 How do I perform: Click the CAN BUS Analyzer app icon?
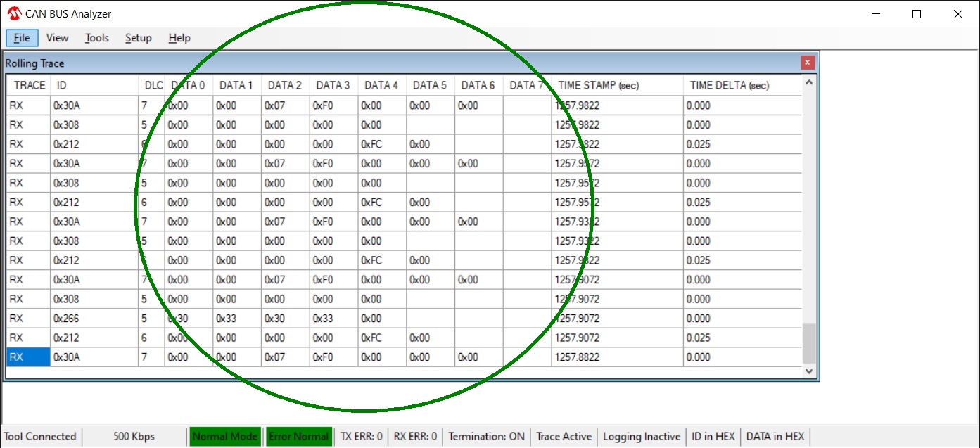tap(13, 14)
